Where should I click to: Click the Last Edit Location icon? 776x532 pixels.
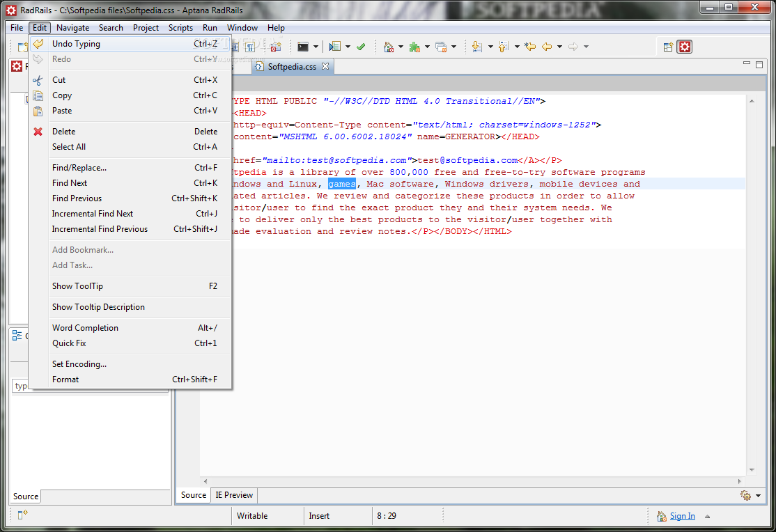point(530,47)
